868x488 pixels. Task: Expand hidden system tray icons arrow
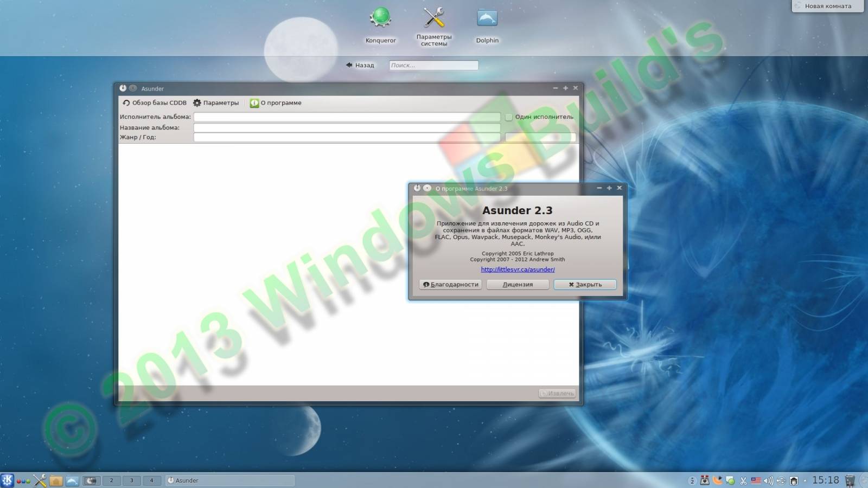point(805,480)
